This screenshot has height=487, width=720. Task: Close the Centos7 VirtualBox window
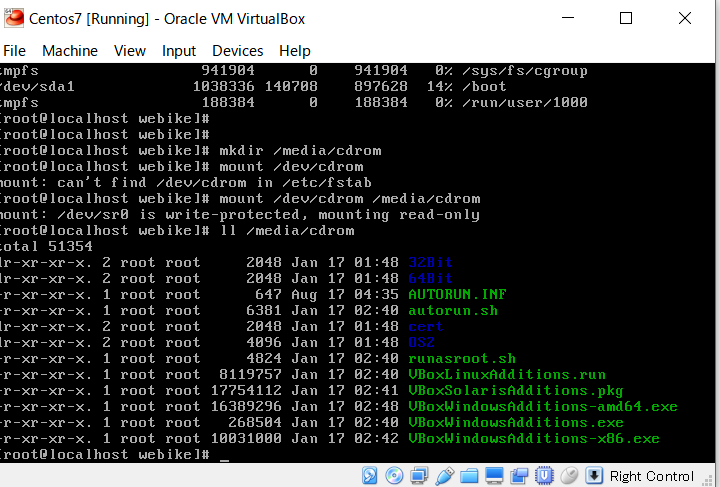coord(685,18)
